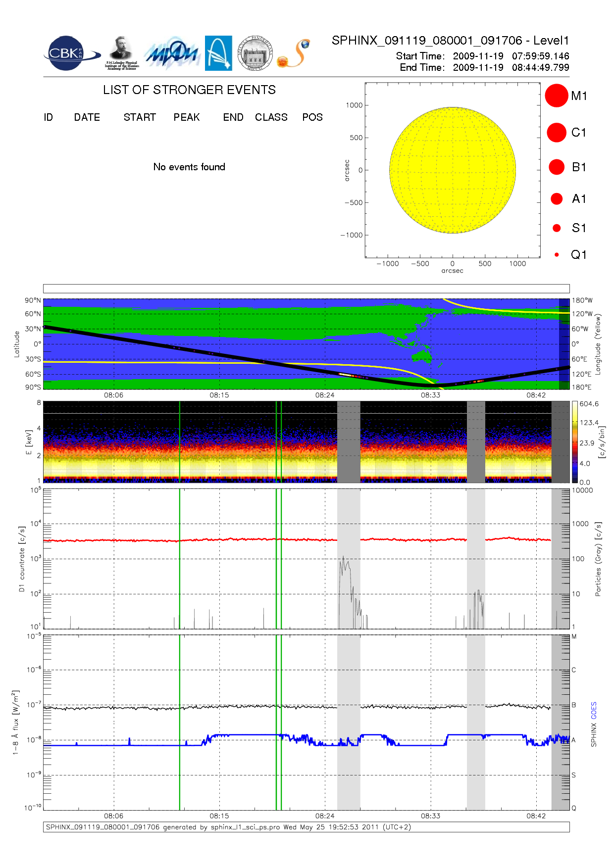Click the blue GOES axis label

pyautogui.click(x=594, y=710)
